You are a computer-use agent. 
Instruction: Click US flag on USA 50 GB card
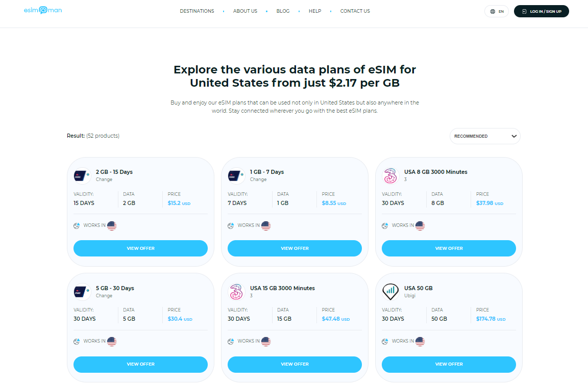420,342
